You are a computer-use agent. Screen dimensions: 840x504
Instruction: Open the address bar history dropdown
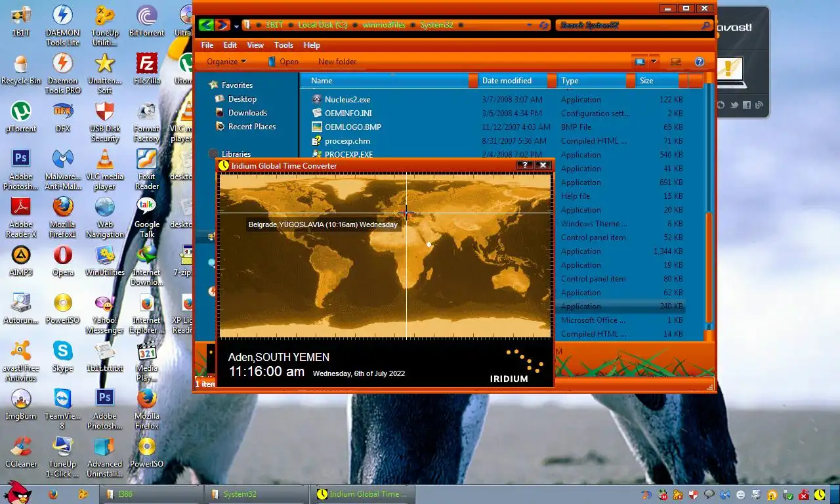[x=530, y=25]
